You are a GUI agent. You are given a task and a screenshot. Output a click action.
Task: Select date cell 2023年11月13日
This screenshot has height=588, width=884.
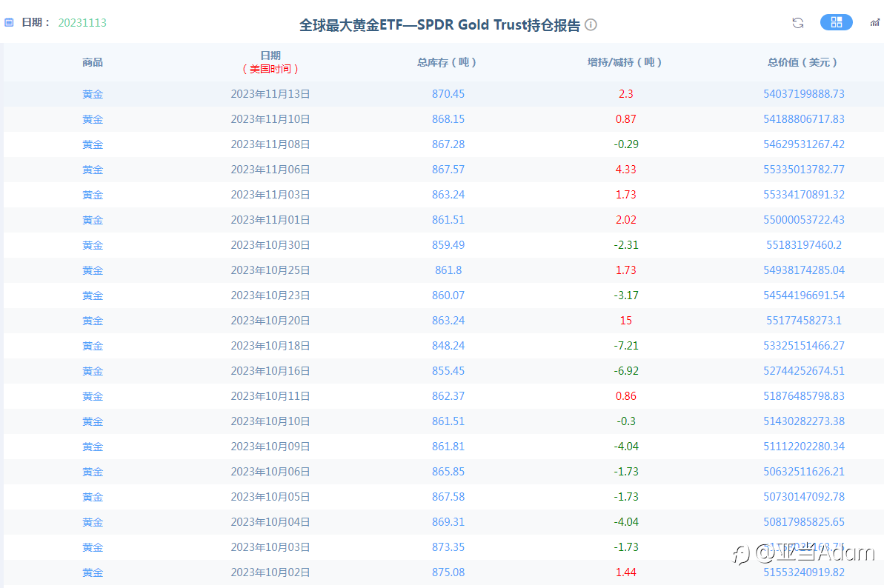pos(270,94)
